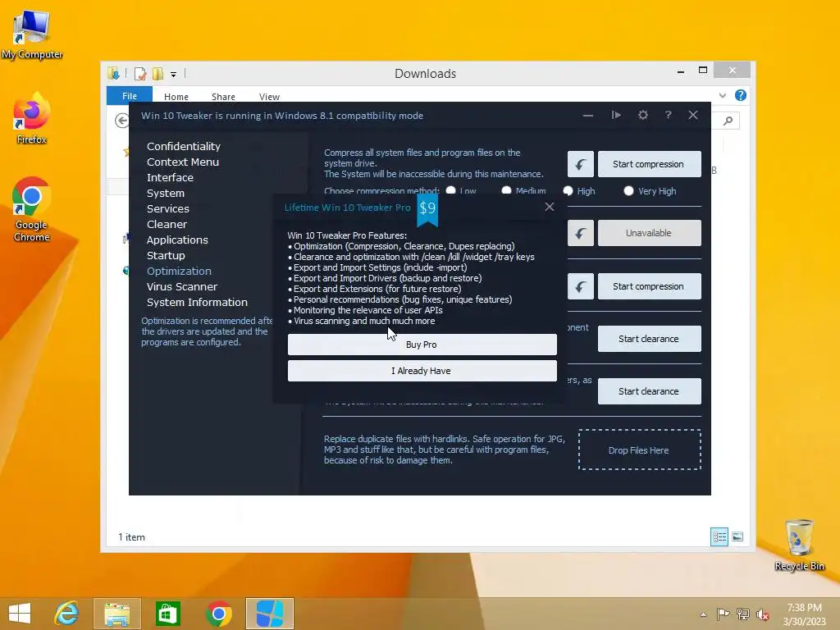
Task: Click search magnifier in Downloads window
Action: [728, 121]
